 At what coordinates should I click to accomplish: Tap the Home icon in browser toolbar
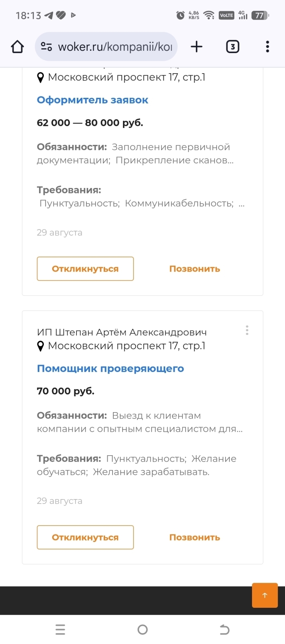point(17,46)
